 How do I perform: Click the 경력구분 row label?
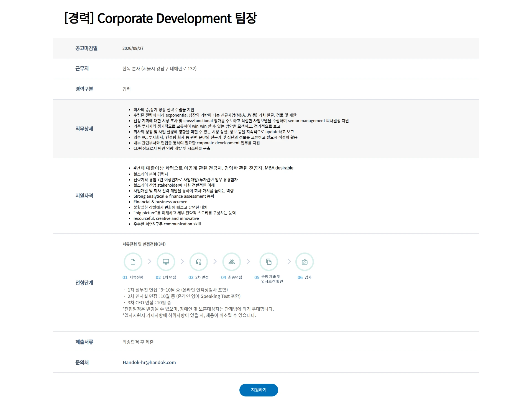click(84, 89)
